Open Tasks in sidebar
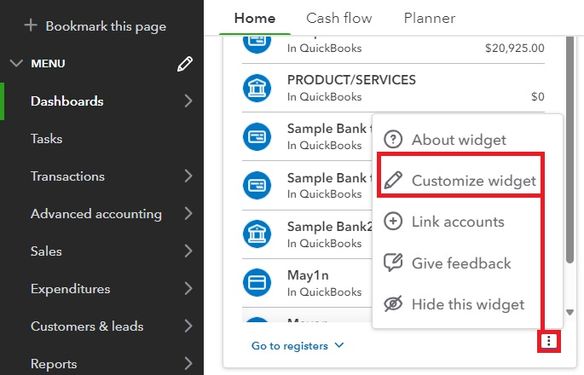Viewport: 584px width, 375px height. point(47,139)
